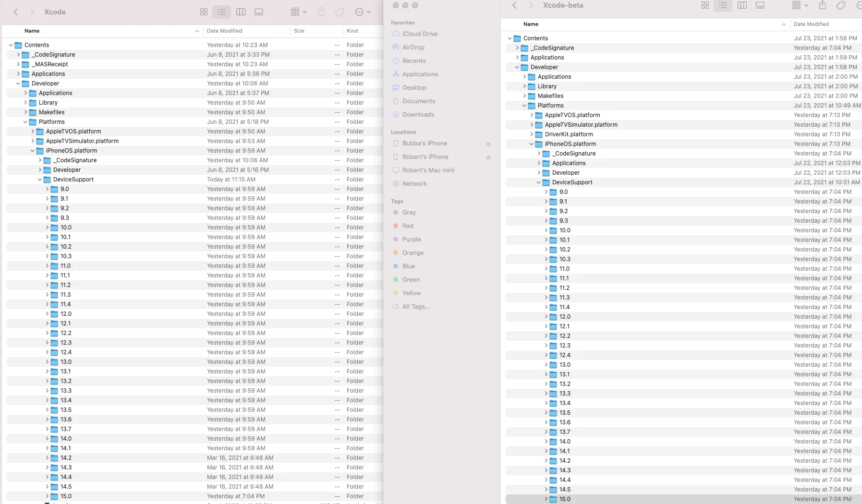Expand AppleTVSimulator.platform in Xcode window
Image resolution: width=862 pixels, height=504 pixels.
pos(33,141)
